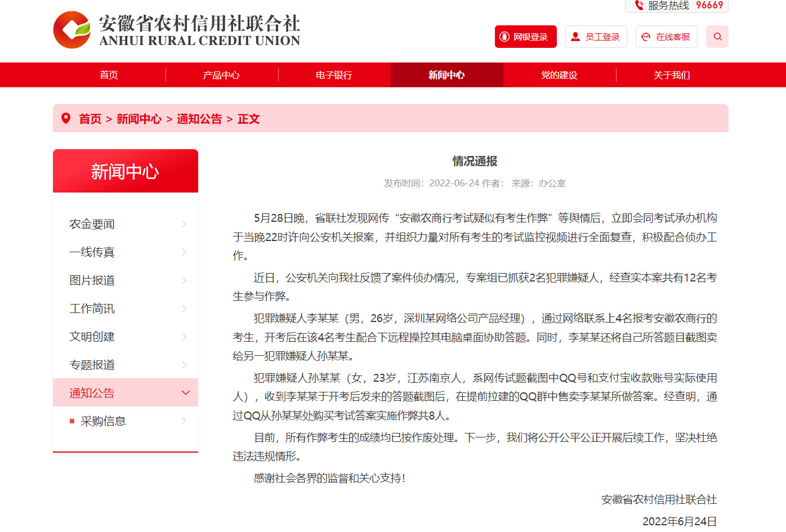786x532 pixels.
Task: Click the closing date 2022年6月24日
Action: [x=680, y=521]
